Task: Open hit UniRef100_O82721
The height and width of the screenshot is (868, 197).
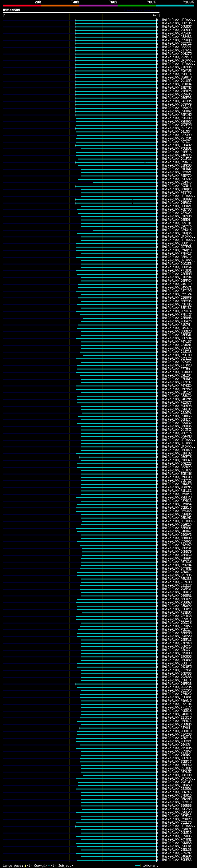Action: coord(176,47)
